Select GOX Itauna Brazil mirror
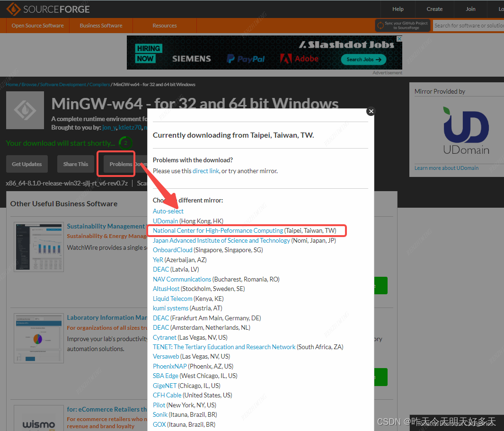Viewport: 504px width, 431px height. 159,424
